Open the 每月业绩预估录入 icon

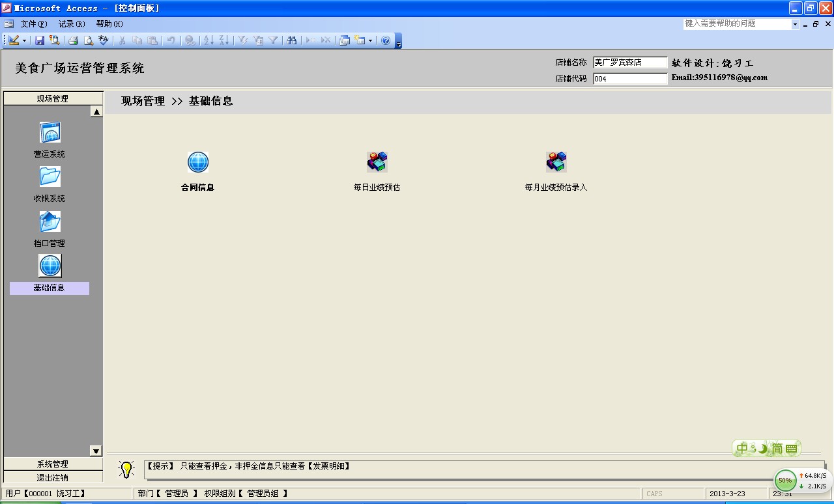tap(556, 161)
